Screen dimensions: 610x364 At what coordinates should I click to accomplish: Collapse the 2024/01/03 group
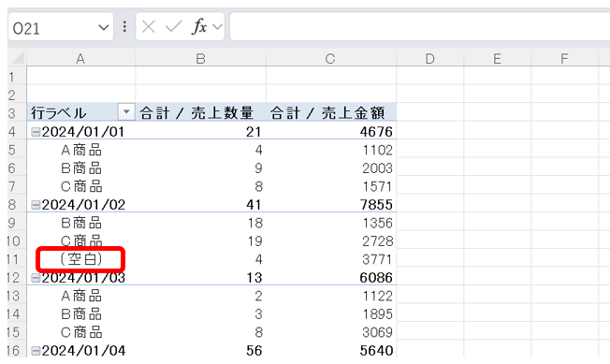[36, 278]
